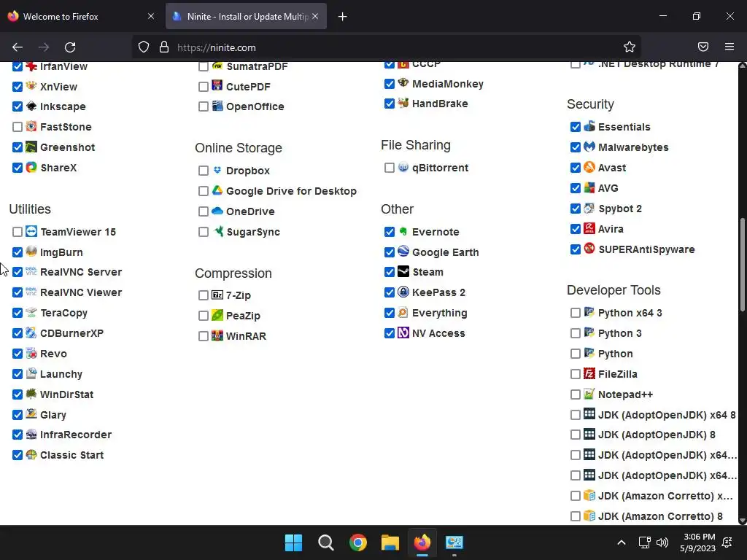This screenshot has height=560, width=747.
Task: Close the Welcome to Firefox tab
Action: click(151, 16)
